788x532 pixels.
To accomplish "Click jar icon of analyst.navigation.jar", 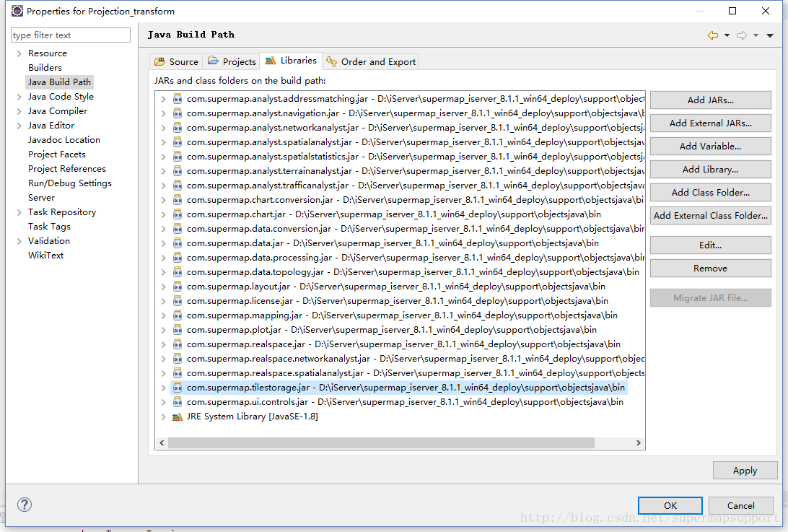I will (x=178, y=113).
